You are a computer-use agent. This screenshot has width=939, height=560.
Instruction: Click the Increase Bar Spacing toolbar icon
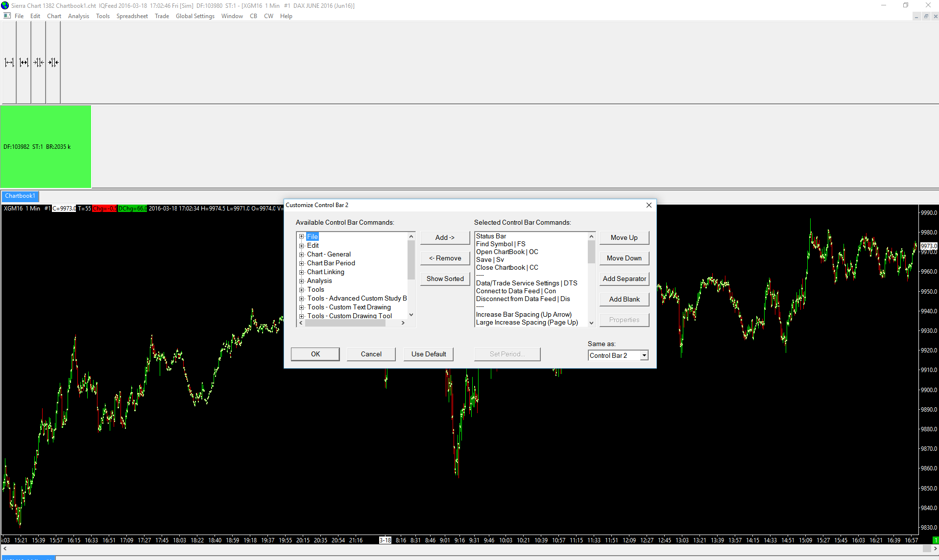click(9, 62)
